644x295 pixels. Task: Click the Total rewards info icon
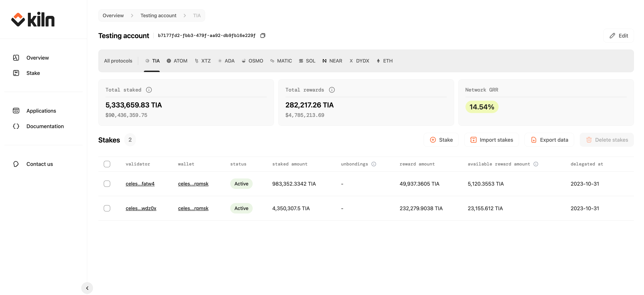[331, 90]
